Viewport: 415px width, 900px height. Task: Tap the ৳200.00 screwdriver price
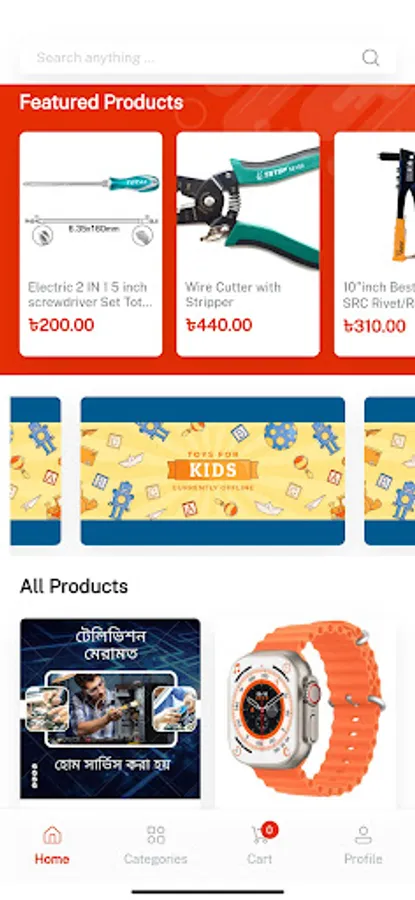pyautogui.click(x=61, y=325)
